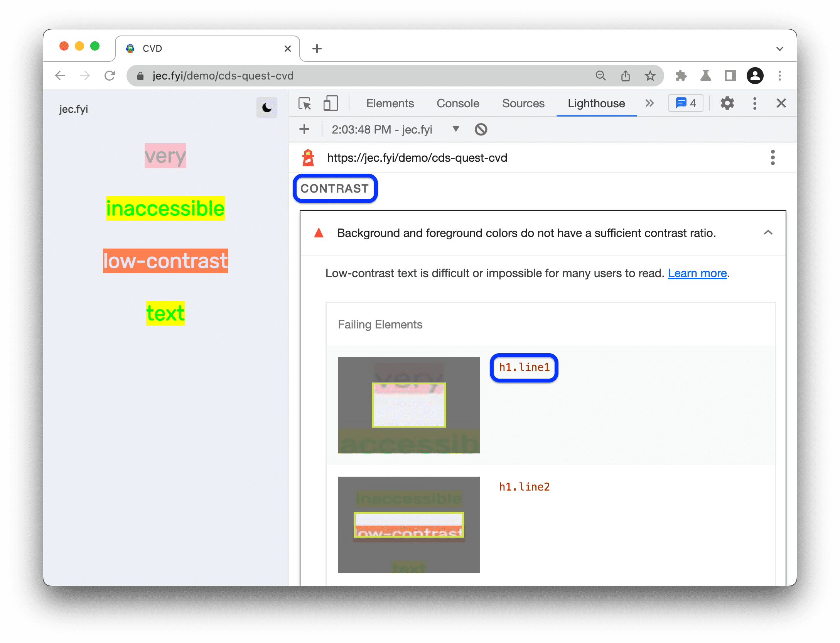Screen dimensions: 840x643
Task: Click the more tools kebab menu icon
Action: click(x=754, y=103)
